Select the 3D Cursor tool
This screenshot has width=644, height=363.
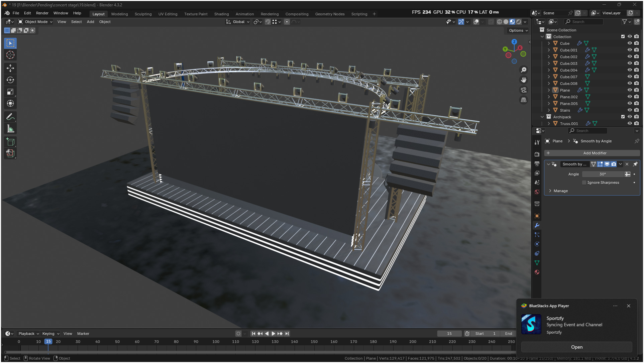[x=10, y=55]
